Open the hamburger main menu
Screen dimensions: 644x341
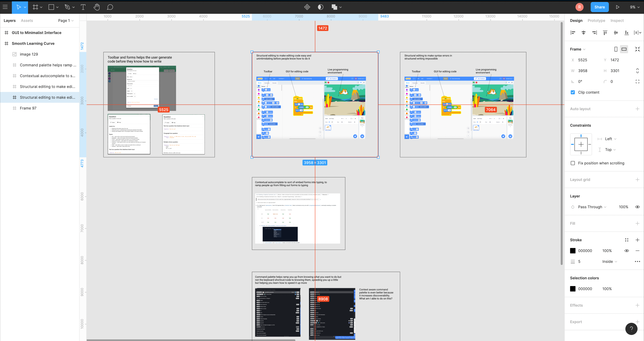pyautogui.click(x=5, y=7)
